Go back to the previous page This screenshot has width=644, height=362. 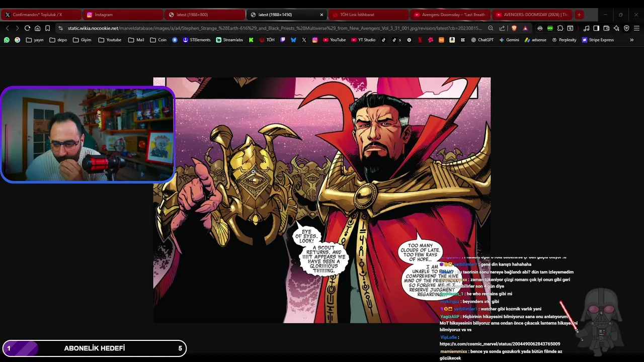click(8, 28)
